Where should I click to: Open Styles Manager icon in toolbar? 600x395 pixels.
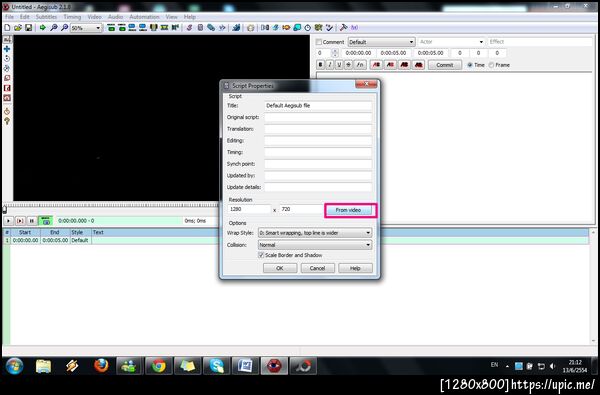point(189,28)
